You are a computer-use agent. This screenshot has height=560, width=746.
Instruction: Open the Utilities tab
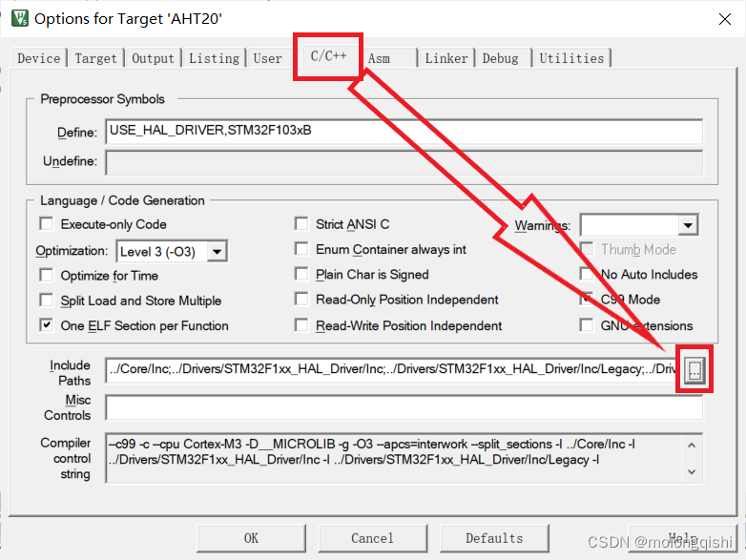[x=571, y=58]
